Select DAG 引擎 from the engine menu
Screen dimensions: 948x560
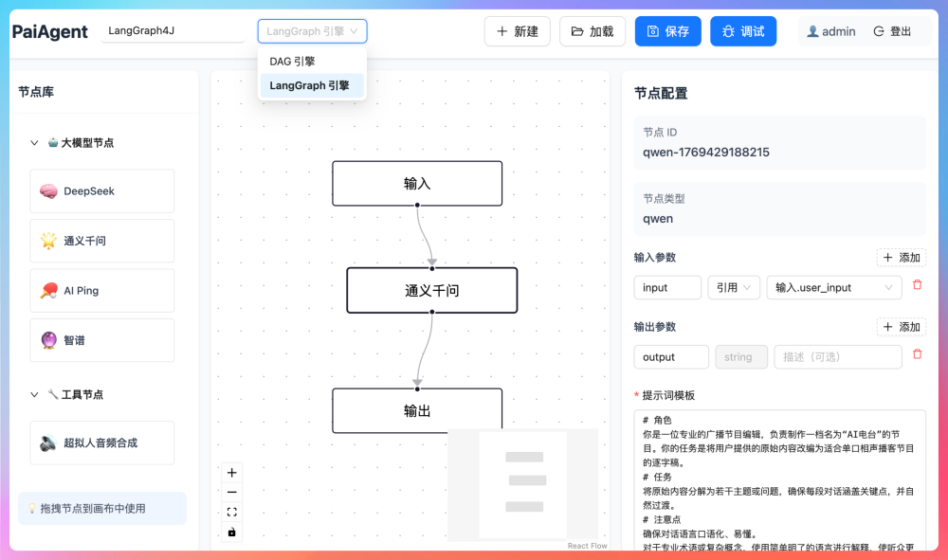(292, 62)
